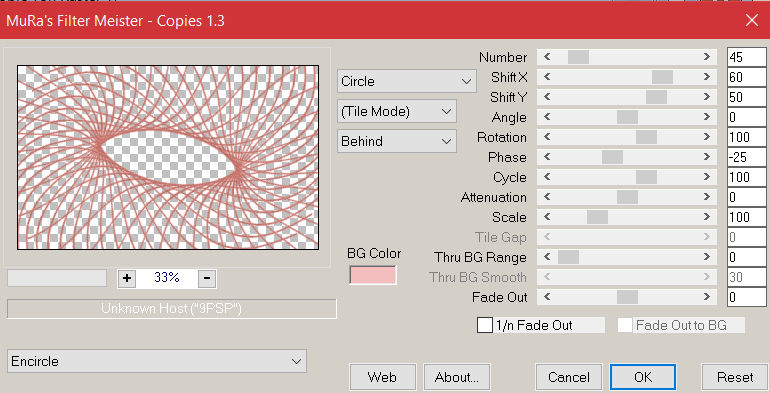770x393 pixels.
Task: Zoom in the preview with plus button
Action: point(127,278)
